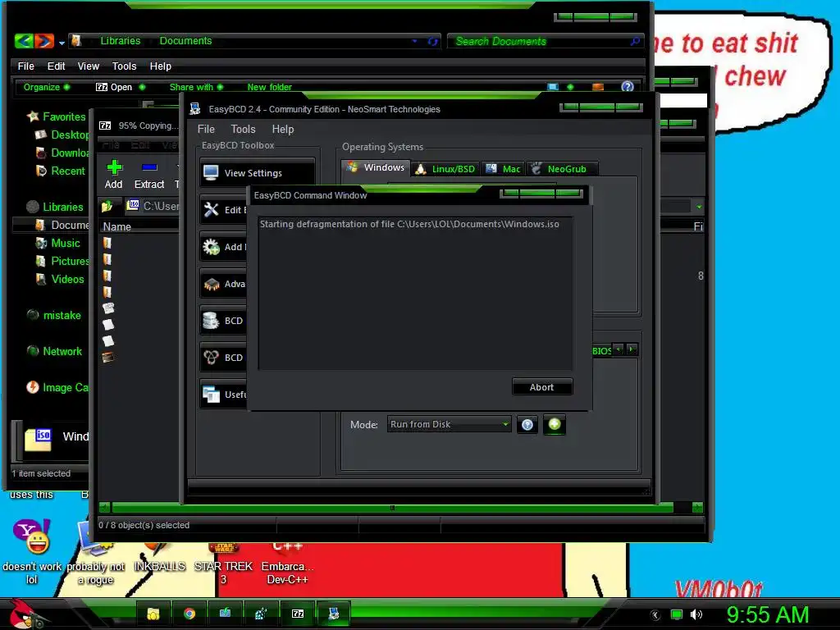Click the Open with 7-Zip button
This screenshot has width=840, height=630.
click(x=120, y=87)
